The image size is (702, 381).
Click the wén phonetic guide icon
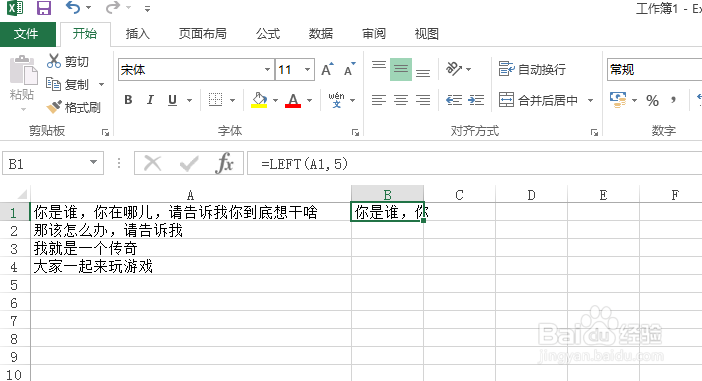coord(336,100)
